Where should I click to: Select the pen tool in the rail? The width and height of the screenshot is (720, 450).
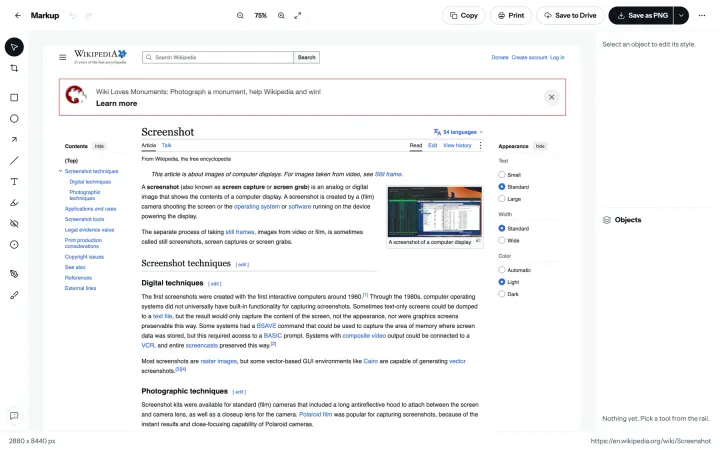click(14, 274)
